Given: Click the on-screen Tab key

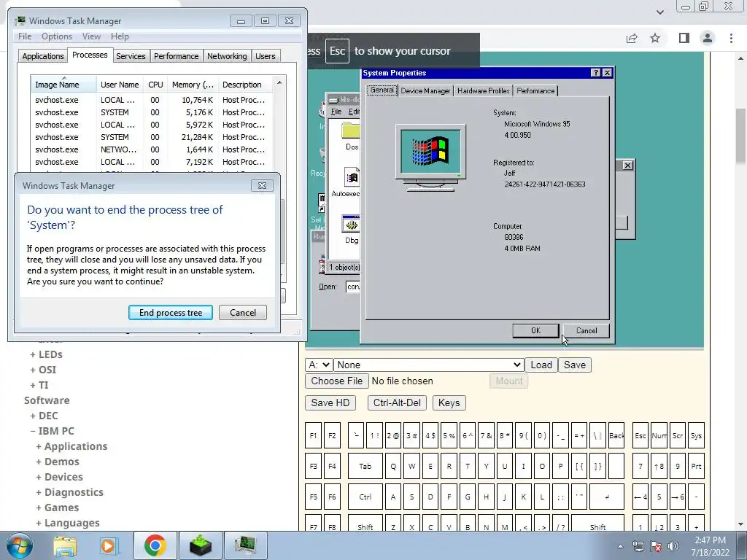Looking at the screenshot, I should click(x=365, y=466).
